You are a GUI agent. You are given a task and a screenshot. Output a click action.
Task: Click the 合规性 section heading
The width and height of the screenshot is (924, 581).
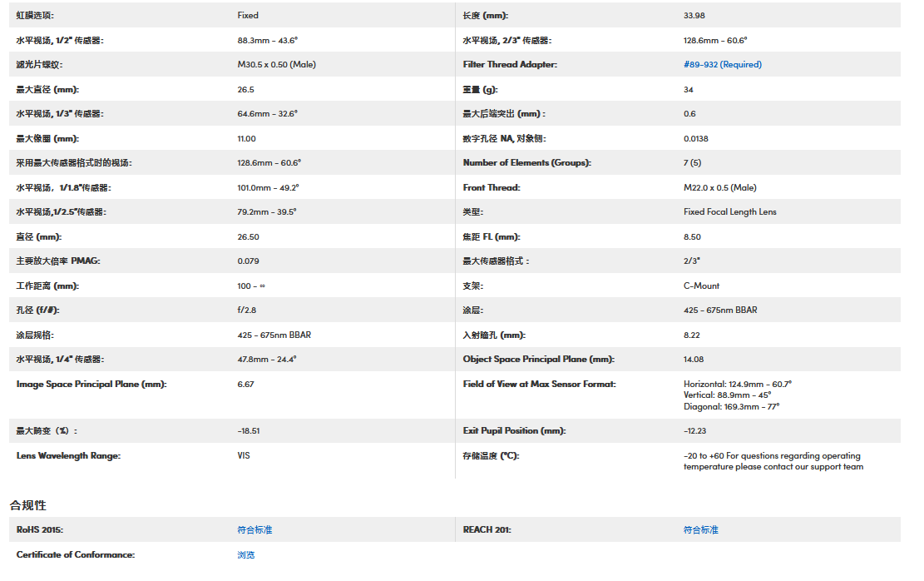click(28, 505)
